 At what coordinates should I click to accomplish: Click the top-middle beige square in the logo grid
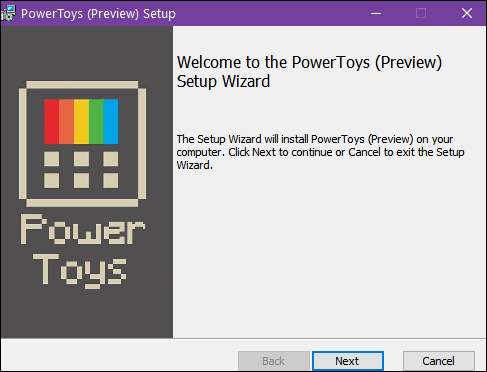click(x=81, y=159)
